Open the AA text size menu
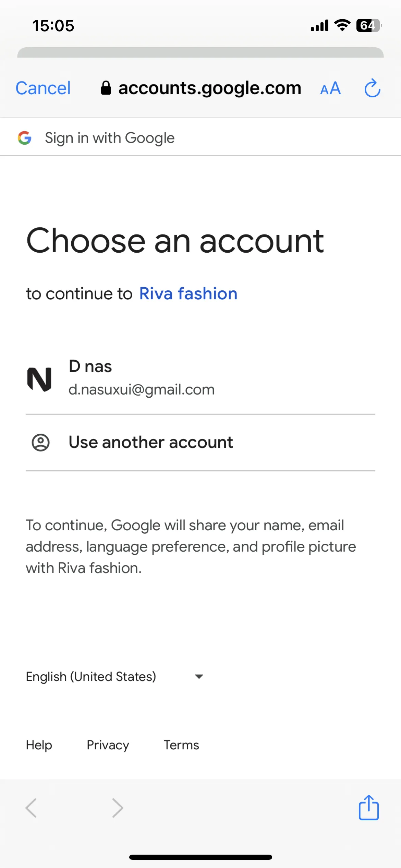401x868 pixels. 330,88
